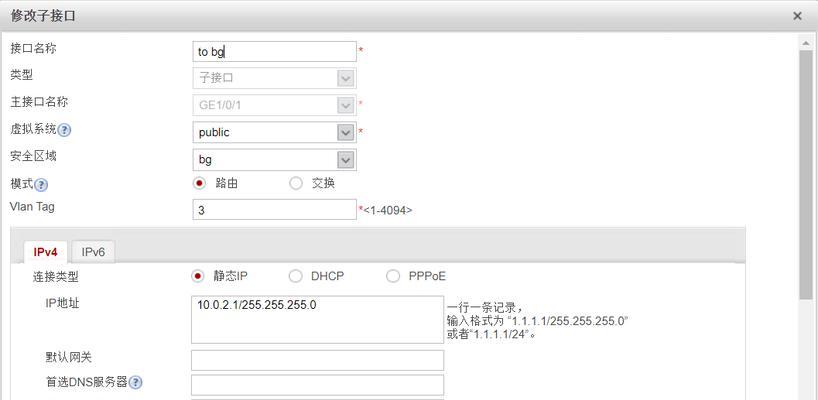818x400 pixels.
Task: Select the PPPoE connection type
Action: (x=393, y=276)
